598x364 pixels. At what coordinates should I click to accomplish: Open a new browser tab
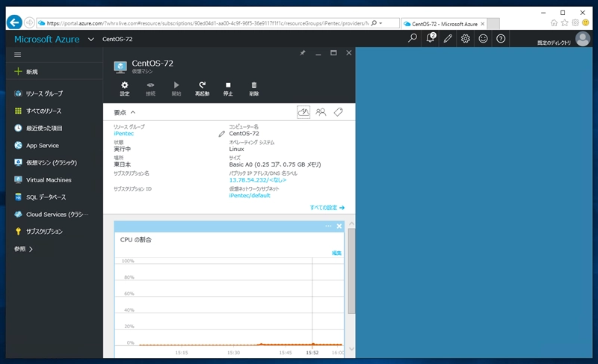point(493,24)
